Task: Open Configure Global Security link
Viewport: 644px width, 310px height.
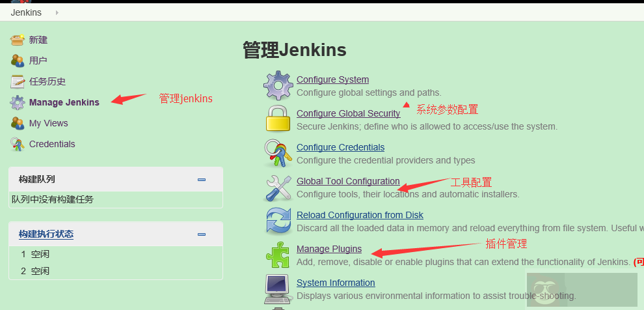Action: tap(348, 113)
